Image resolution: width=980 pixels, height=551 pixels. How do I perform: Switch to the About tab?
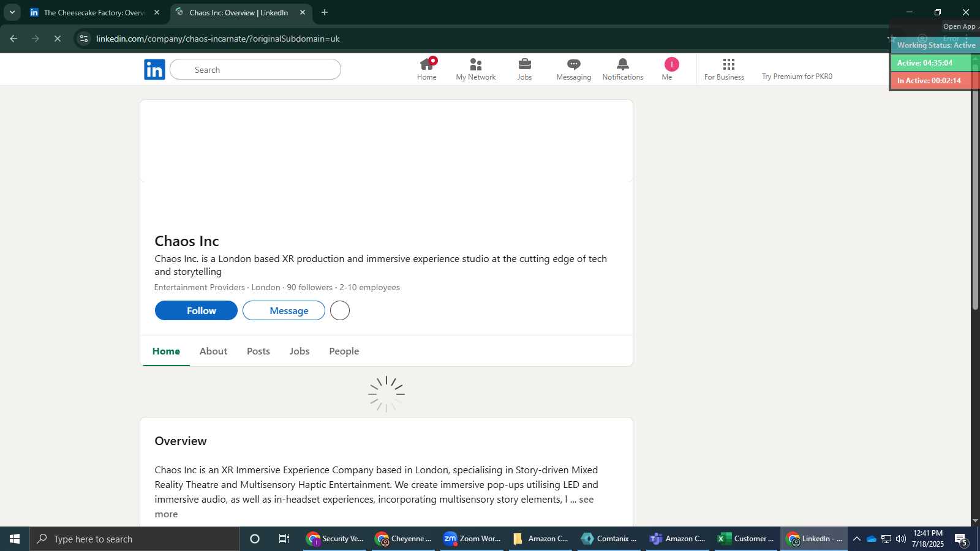(213, 351)
